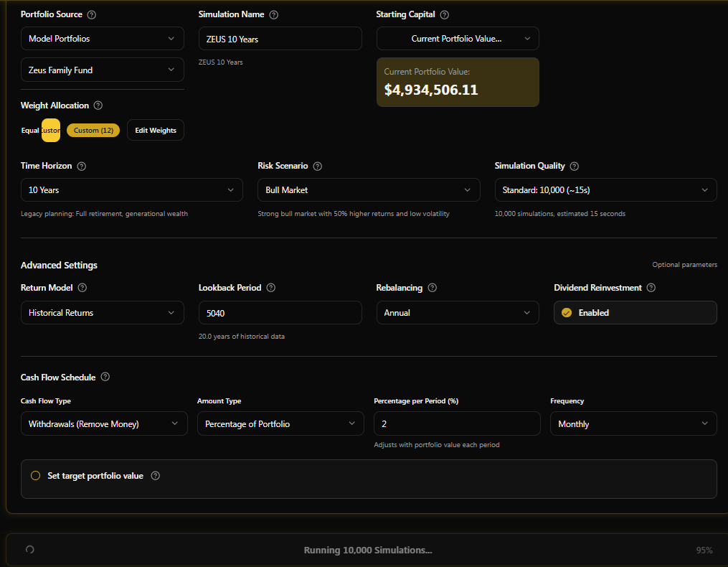This screenshot has height=567, width=728.
Task: Open help icon next to Portfolio Source
Action: pyautogui.click(x=92, y=15)
